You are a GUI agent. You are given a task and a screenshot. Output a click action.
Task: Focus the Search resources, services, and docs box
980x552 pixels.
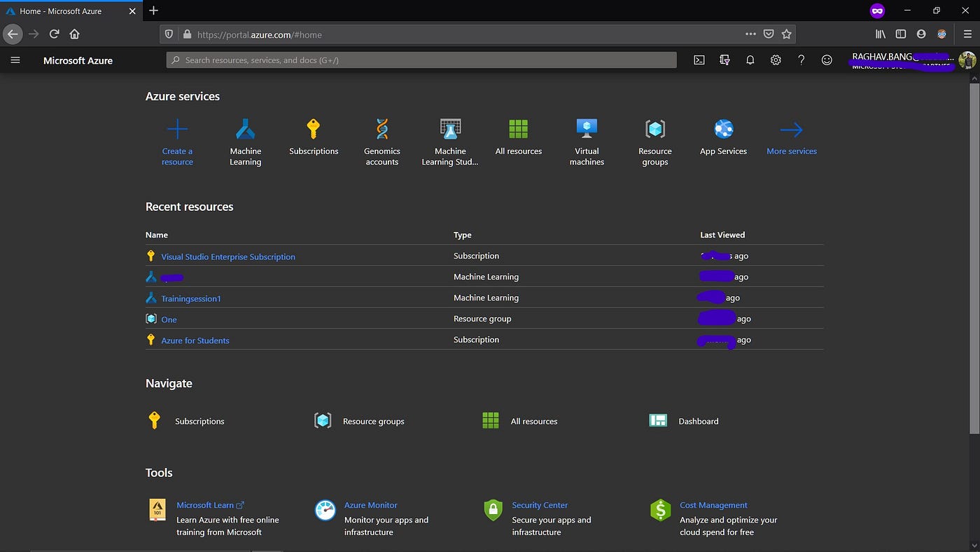[421, 60]
